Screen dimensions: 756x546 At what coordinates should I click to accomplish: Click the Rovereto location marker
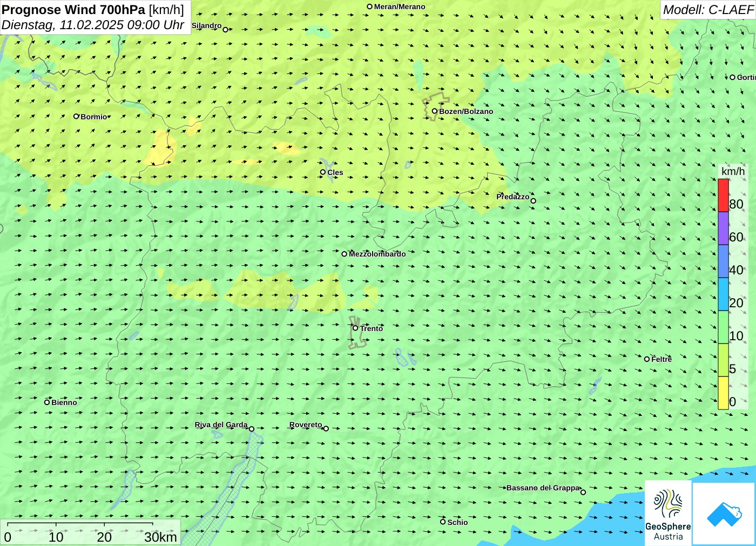[x=326, y=429]
